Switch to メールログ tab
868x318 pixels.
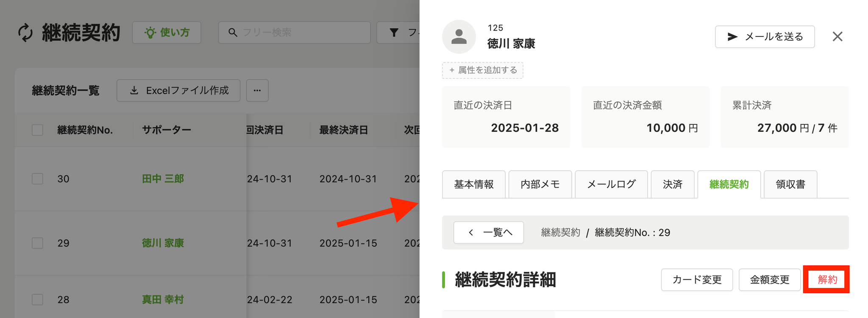pyautogui.click(x=612, y=184)
